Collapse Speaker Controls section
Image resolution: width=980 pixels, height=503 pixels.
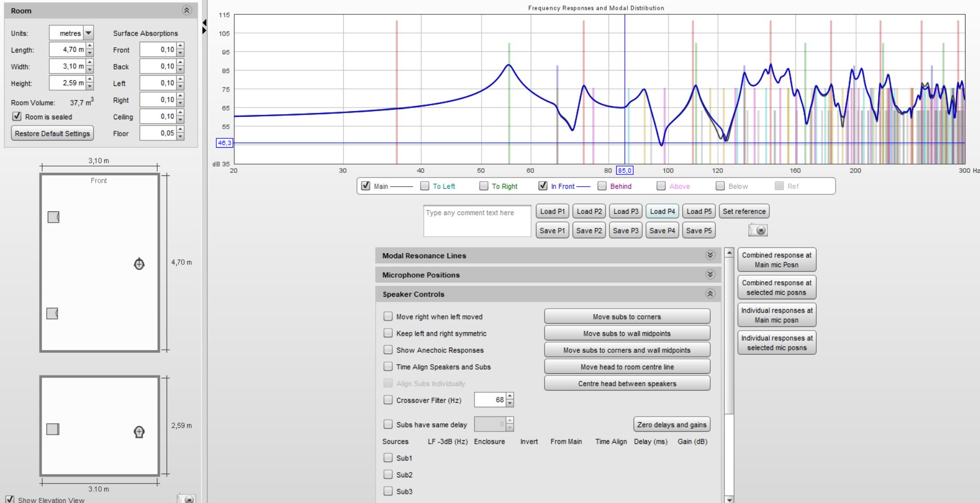[710, 294]
